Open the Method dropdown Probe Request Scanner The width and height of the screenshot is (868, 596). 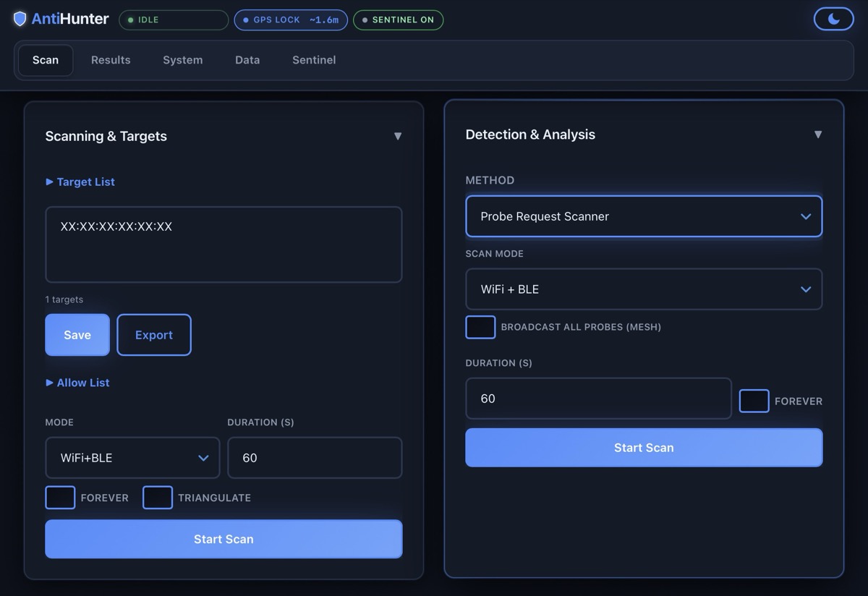point(644,216)
